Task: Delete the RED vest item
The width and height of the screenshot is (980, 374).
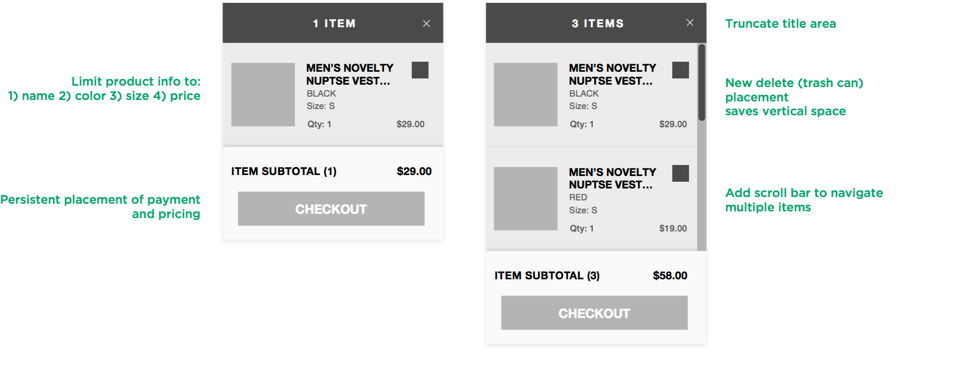Action: tap(680, 173)
